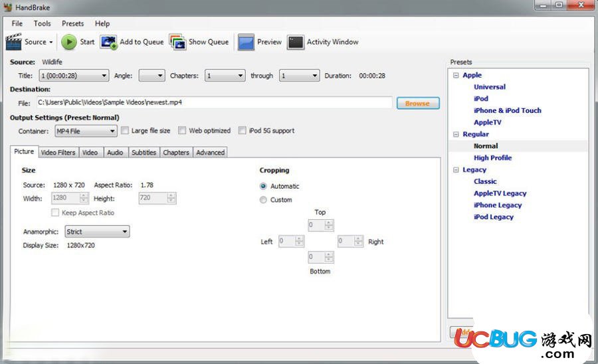
Task: Select the iPod Legacy preset
Action: pyautogui.click(x=494, y=217)
